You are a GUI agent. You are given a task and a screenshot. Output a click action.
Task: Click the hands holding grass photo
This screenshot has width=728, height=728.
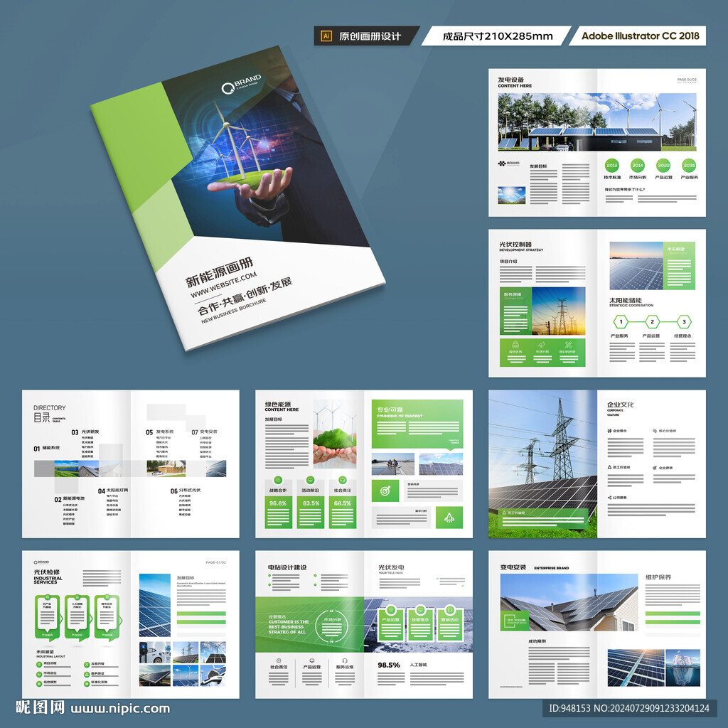(x=335, y=434)
